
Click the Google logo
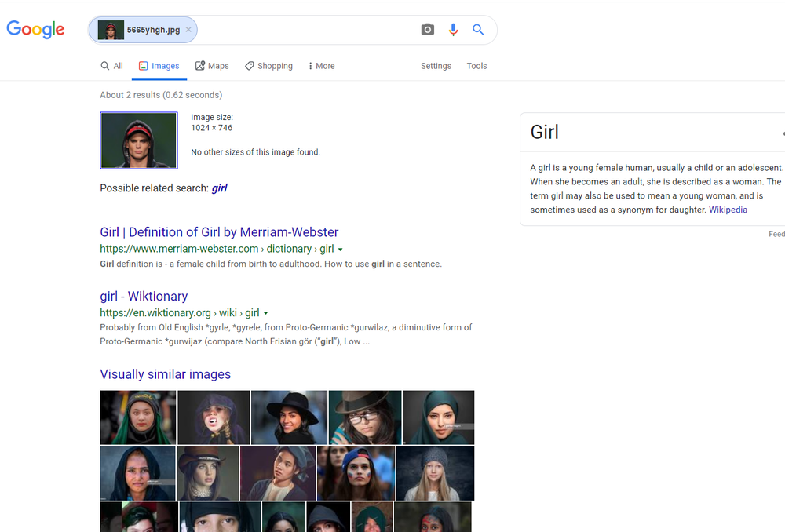point(35,30)
